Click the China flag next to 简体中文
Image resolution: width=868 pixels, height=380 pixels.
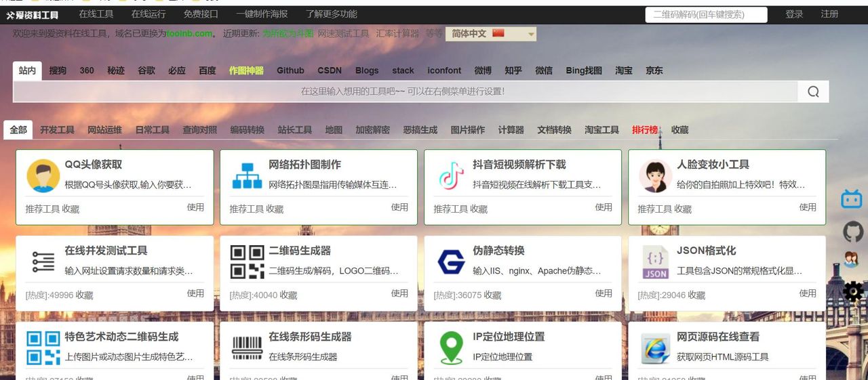[498, 33]
